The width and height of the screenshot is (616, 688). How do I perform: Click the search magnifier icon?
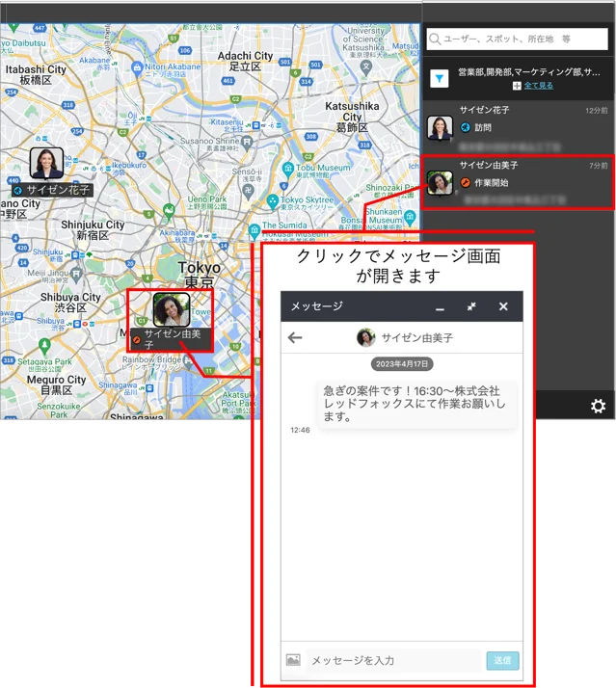pos(435,40)
